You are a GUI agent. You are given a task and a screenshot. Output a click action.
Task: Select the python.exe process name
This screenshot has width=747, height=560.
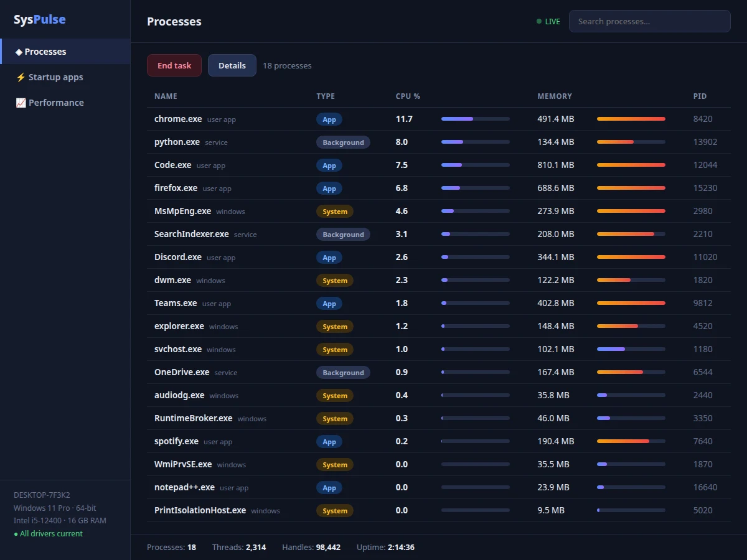point(177,142)
